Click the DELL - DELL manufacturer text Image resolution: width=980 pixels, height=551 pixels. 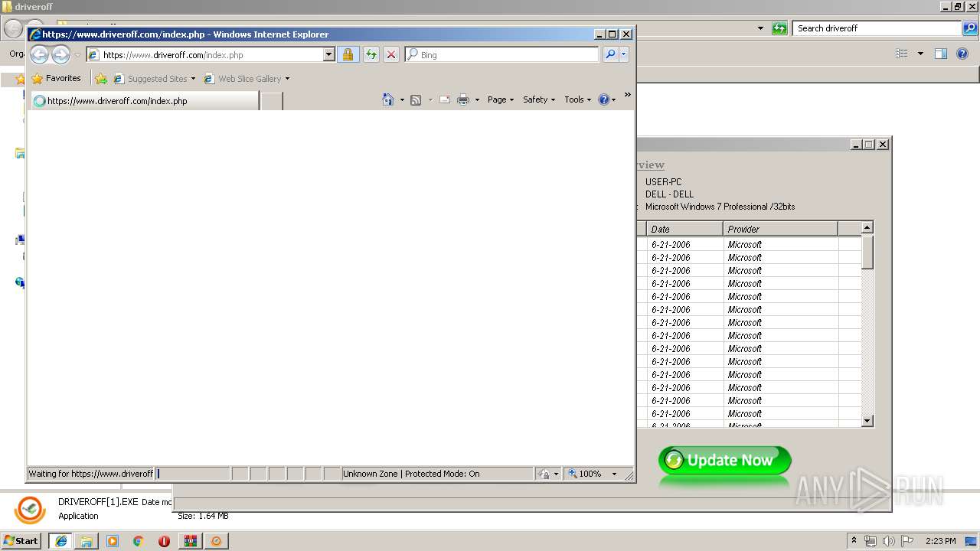tap(669, 194)
